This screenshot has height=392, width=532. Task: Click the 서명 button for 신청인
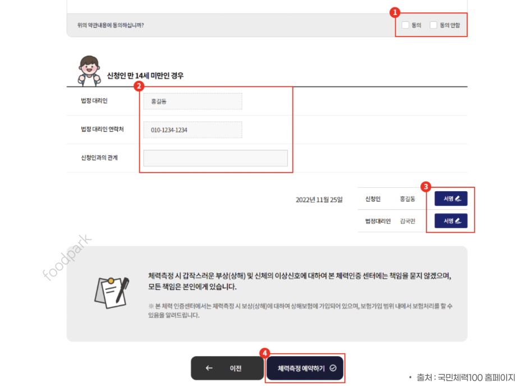451,198
